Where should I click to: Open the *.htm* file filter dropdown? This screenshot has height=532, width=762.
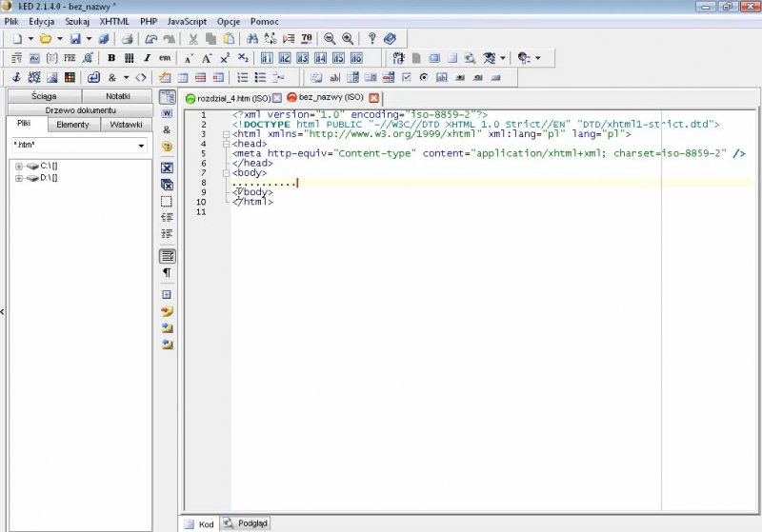point(141,146)
